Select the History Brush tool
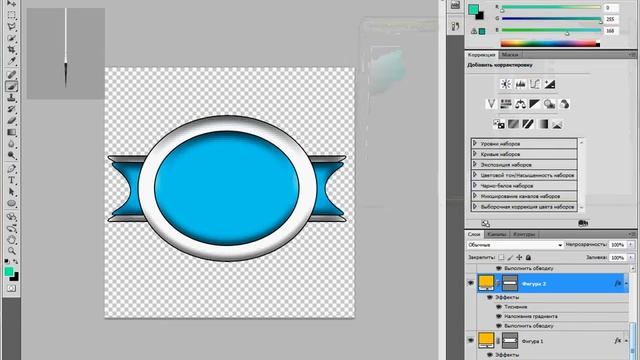640x360 pixels. (11, 109)
